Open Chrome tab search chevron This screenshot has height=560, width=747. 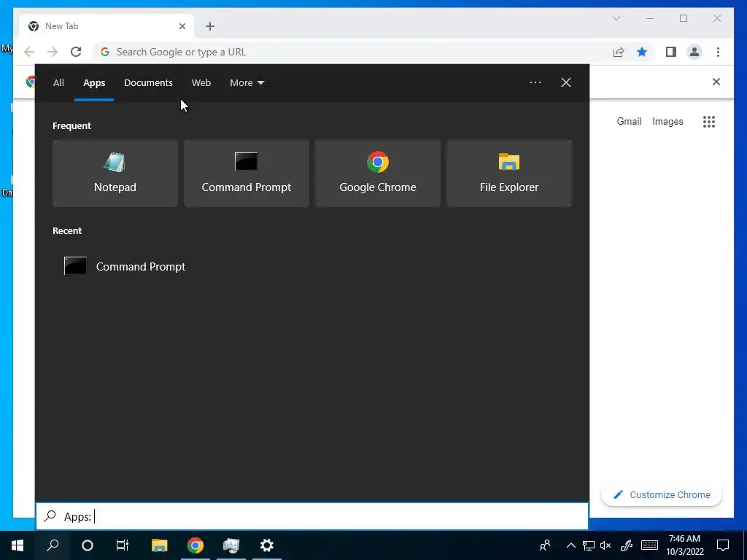(616, 18)
